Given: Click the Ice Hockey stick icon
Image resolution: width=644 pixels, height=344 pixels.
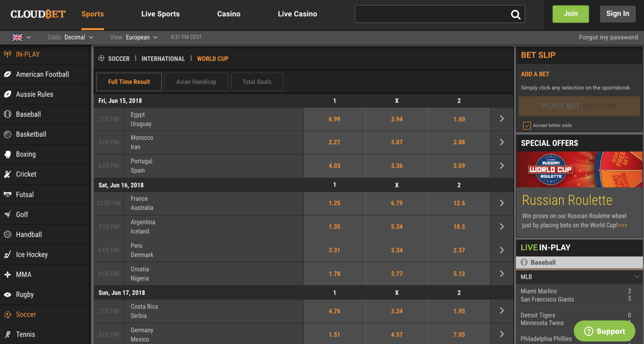Looking at the screenshot, I should (8, 254).
